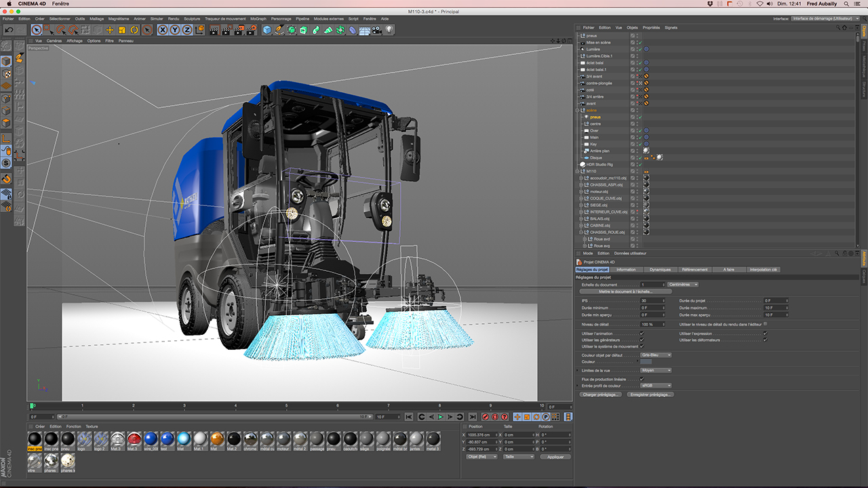Open viewport Caméras menu

pos(54,41)
